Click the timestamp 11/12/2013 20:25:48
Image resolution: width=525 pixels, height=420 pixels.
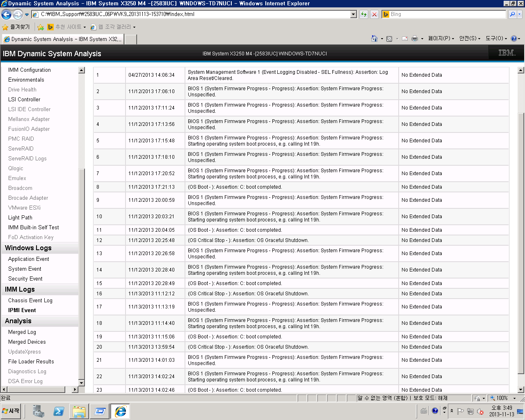[151, 240]
